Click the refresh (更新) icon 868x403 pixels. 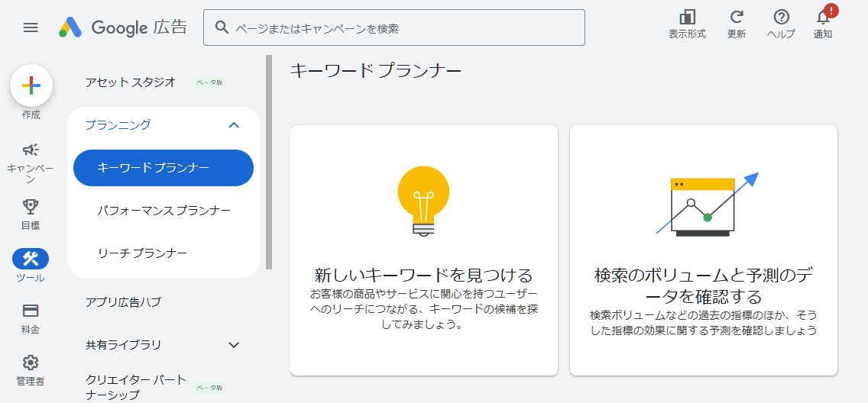pos(737,18)
